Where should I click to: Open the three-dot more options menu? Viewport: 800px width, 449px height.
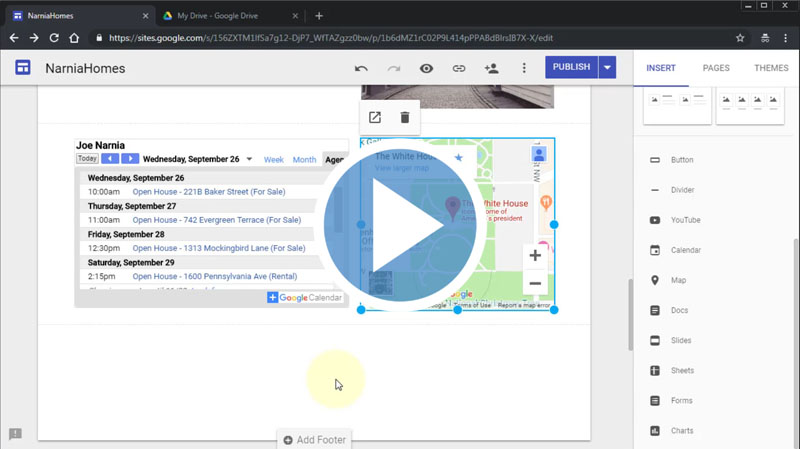pos(524,68)
